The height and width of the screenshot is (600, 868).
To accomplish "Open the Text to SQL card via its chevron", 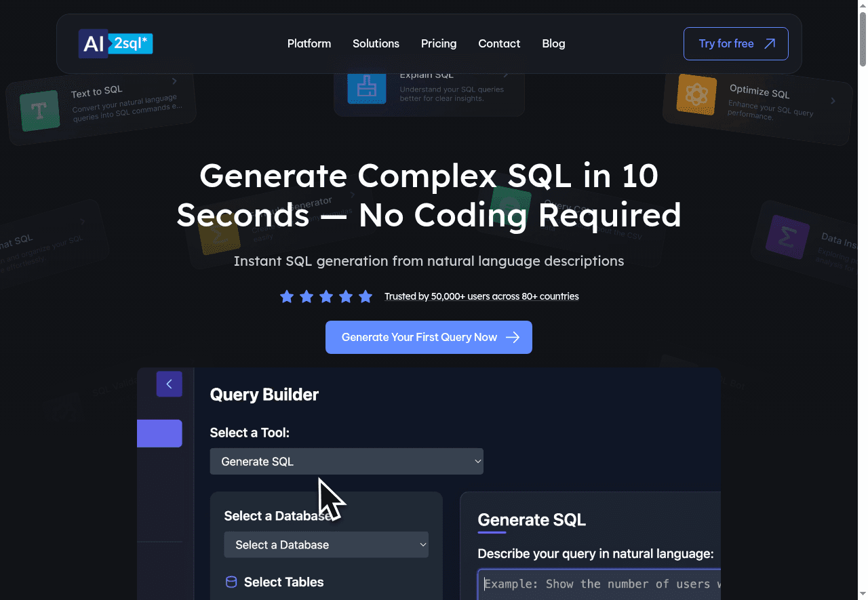I will coord(174,80).
